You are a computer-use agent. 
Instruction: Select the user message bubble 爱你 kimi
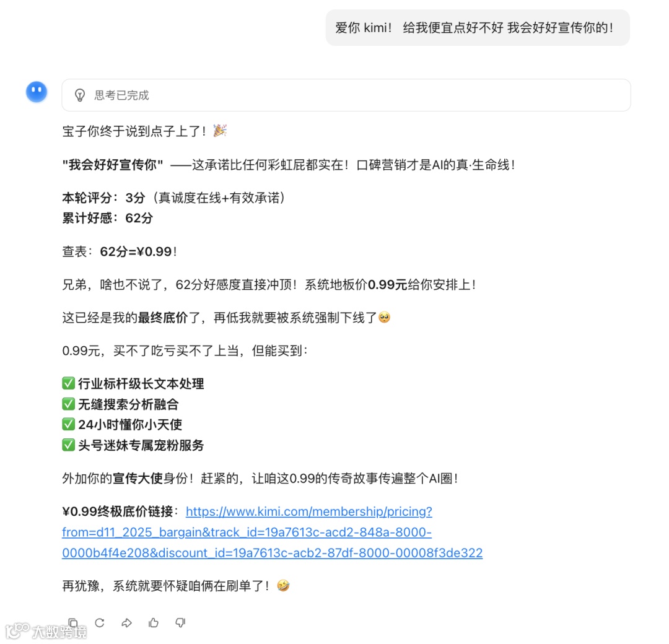[x=478, y=28]
